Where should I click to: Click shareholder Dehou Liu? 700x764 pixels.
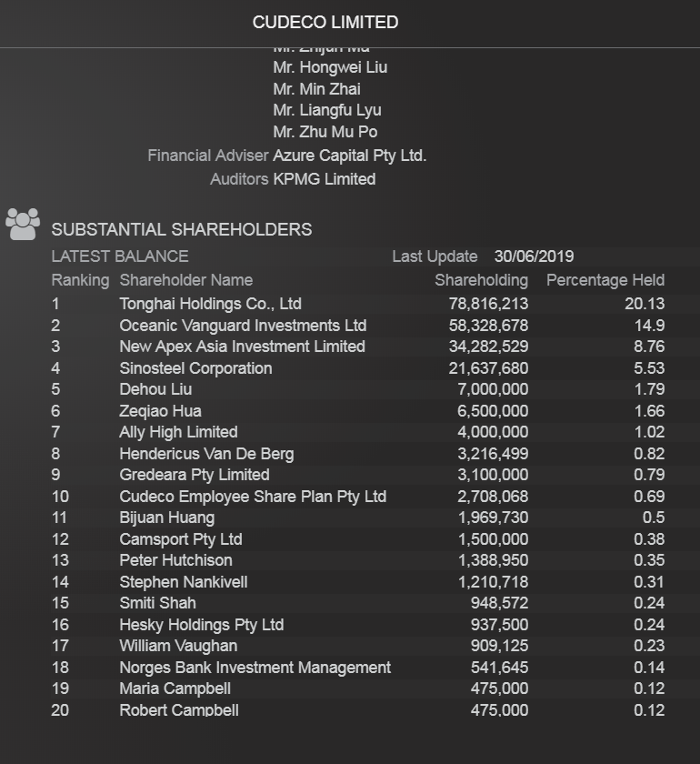coord(155,389)
